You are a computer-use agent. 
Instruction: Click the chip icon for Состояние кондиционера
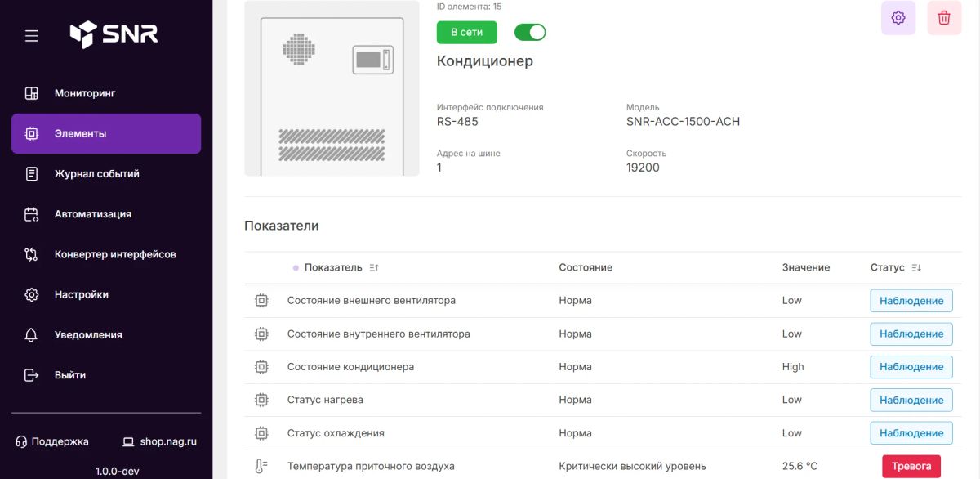click(x=261, y=367)
